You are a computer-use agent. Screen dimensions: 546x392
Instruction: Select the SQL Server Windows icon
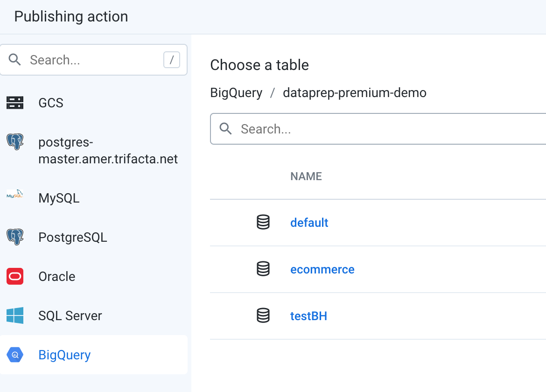tap(15, 315)
